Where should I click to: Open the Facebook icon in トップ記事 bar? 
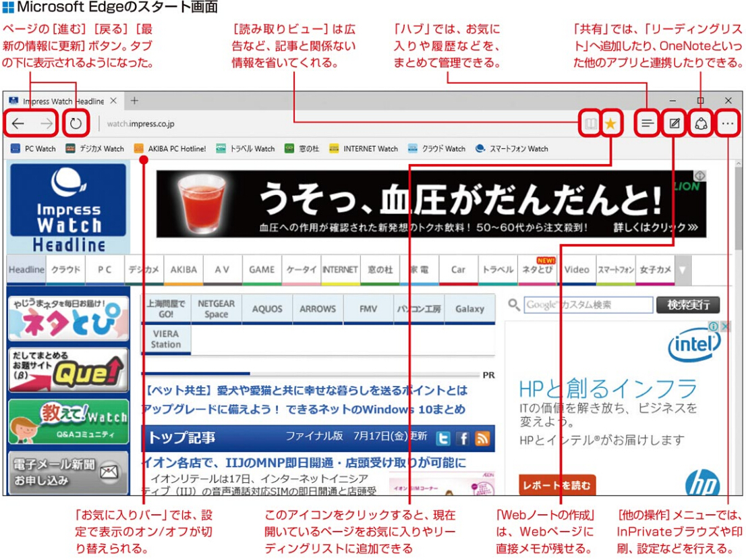pos(463,438)
